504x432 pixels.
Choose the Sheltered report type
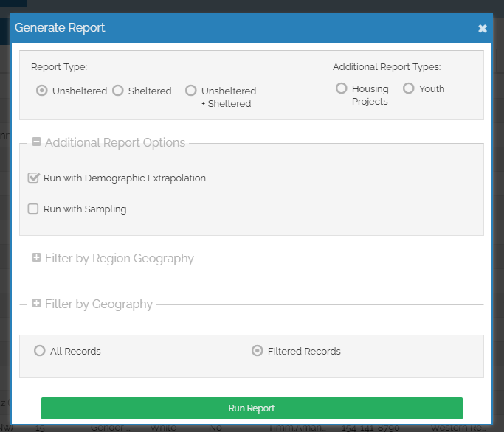pyautogui.click(x=118, y=91)
